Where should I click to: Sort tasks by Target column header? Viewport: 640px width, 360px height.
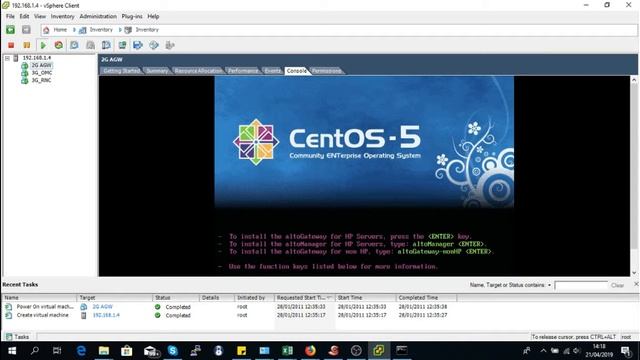(x=115, y=298)
